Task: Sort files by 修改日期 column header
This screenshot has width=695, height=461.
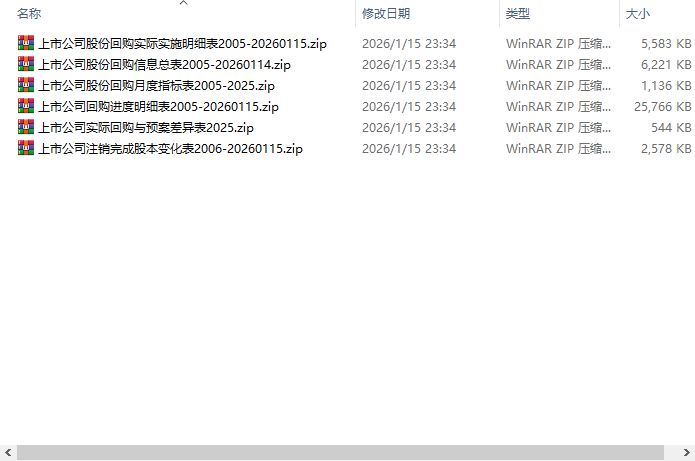Action: click(386, 14)
